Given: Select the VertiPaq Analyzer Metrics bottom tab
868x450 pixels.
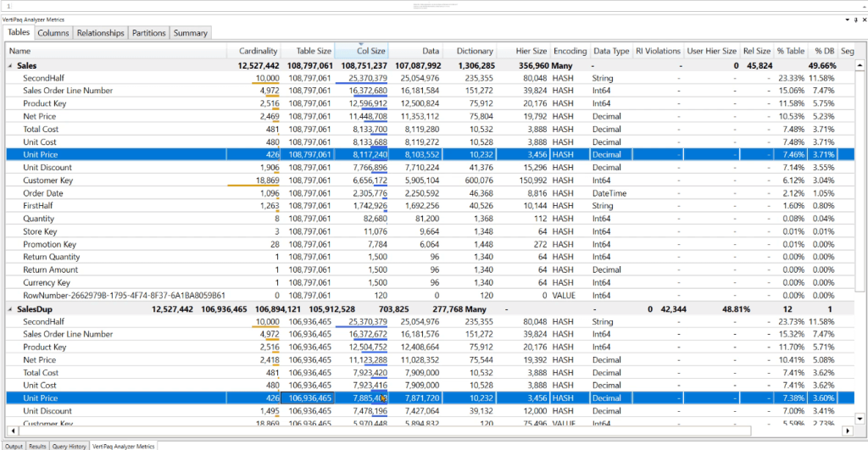Looking at the screenshot, I should tap(124, 446).
